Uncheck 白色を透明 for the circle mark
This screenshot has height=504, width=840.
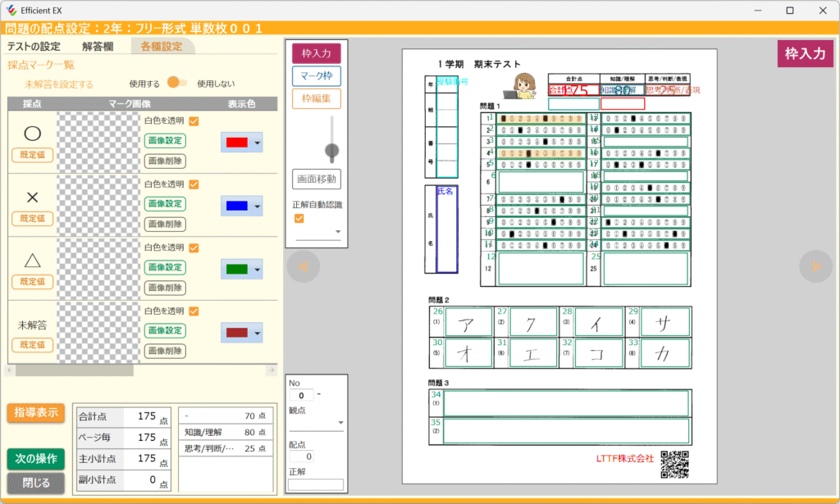(194, 121)
